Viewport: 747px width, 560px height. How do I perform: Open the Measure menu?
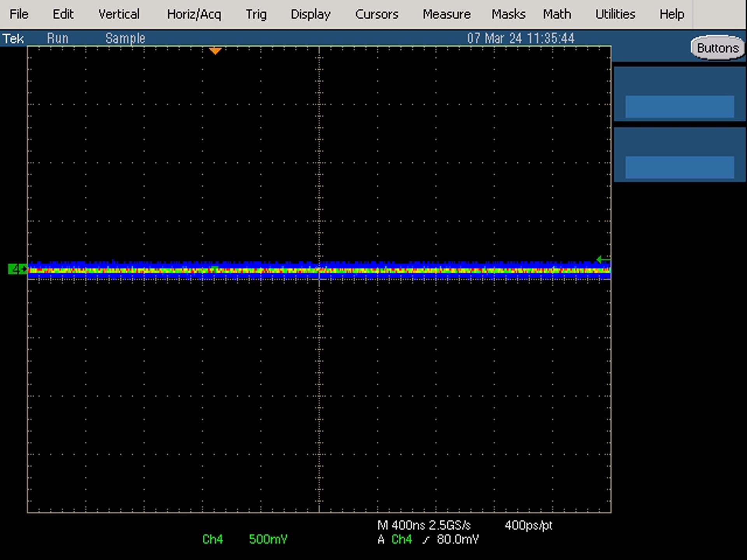(x=447, y=14)
